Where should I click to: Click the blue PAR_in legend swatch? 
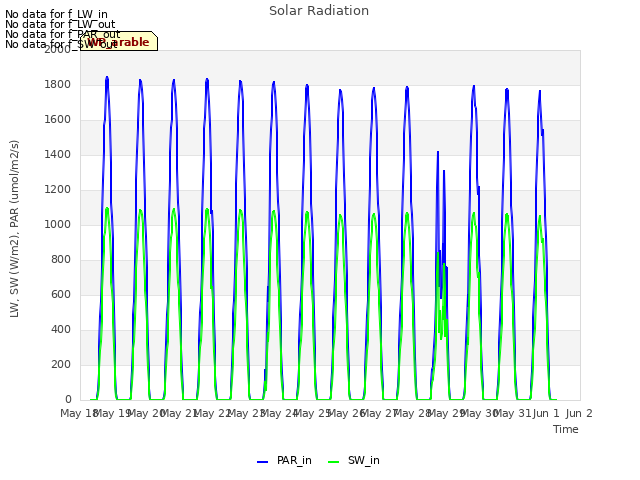(x=262, y=462)
